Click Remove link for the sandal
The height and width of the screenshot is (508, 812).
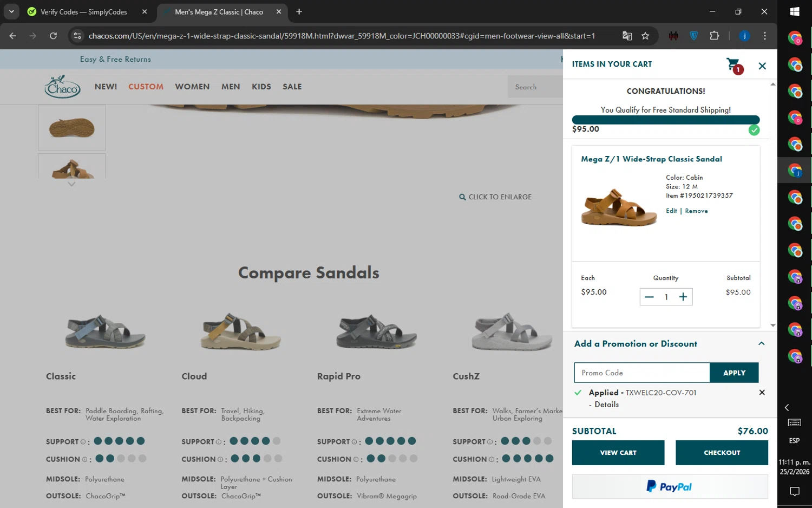(x=696, y=211)
